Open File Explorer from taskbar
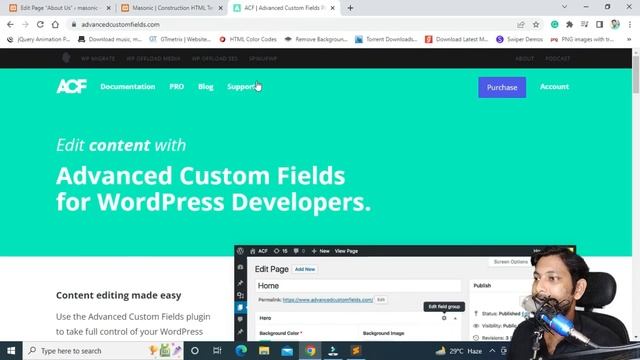The width and height of the screenshot is (640, 360). tap(264, 351)
